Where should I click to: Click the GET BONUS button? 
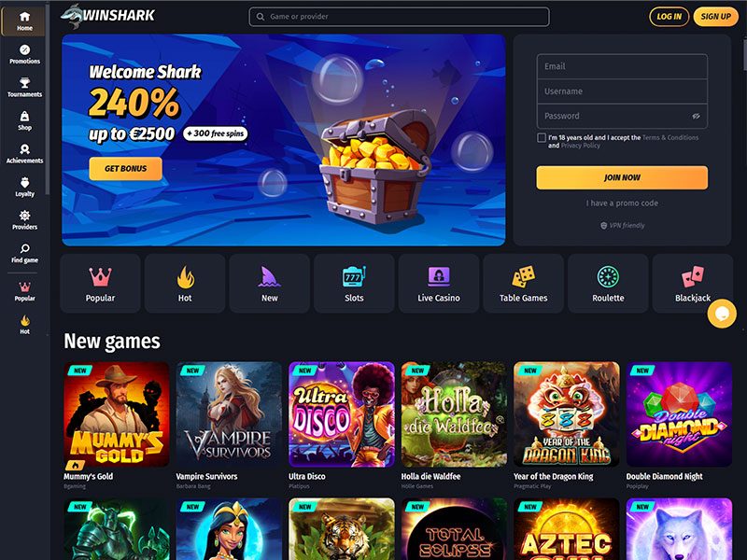(126, 169)
